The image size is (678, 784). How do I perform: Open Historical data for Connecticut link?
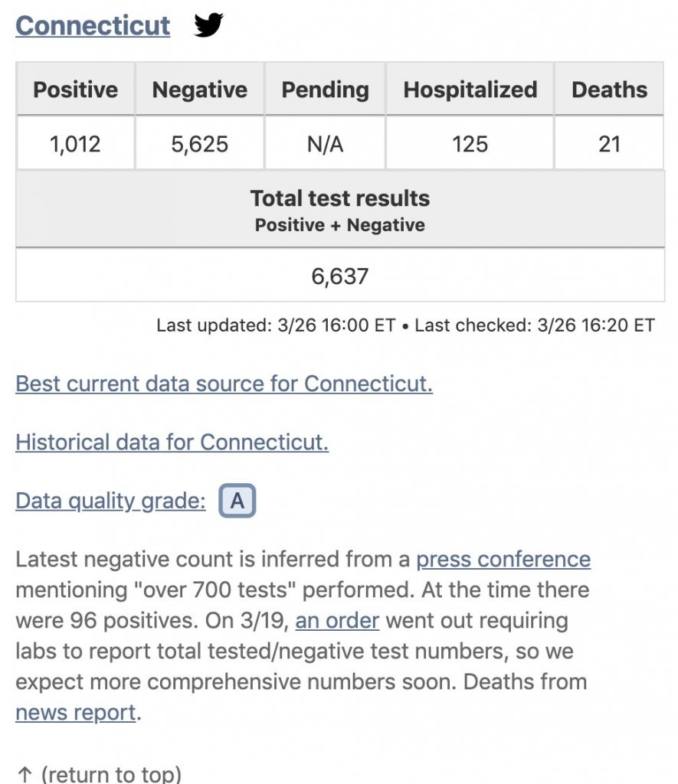(x=172, y=442)
